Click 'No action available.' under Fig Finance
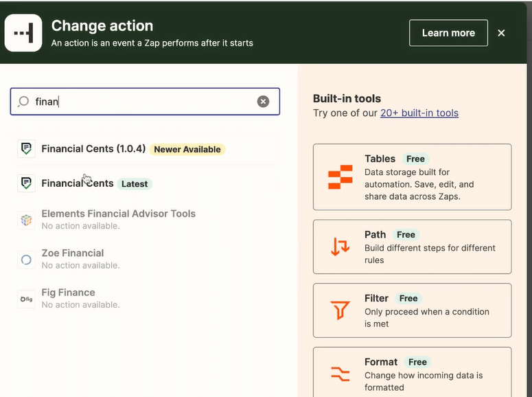Image resolution: width=532 pixels, height=397 pixels. [x=81, y=305]
